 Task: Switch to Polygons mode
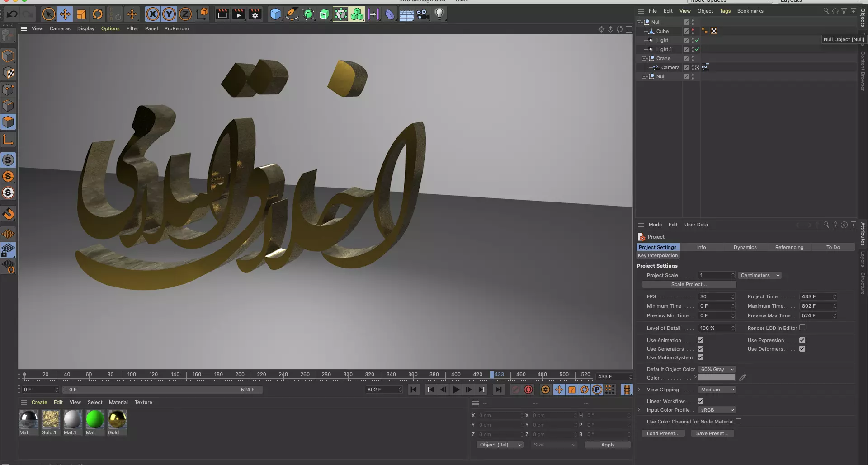8,122
